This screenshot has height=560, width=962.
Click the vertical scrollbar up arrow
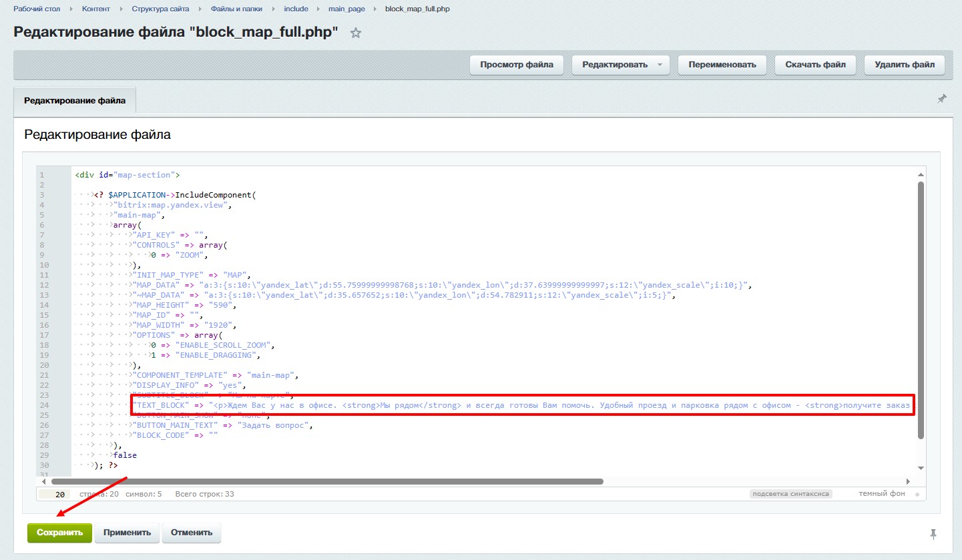point(921,174)
